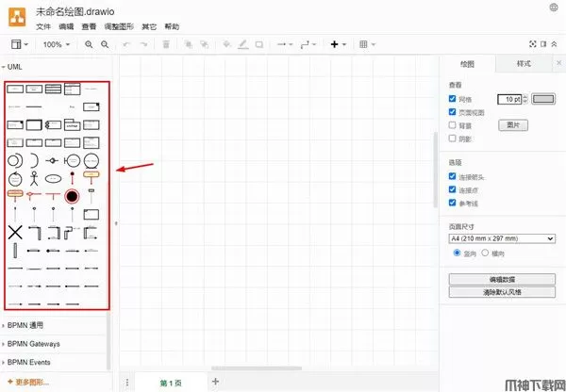Viewport: 566px width, 392px height.
Task: Select the black filled circle end-state shape
Action: click(72, 196)
